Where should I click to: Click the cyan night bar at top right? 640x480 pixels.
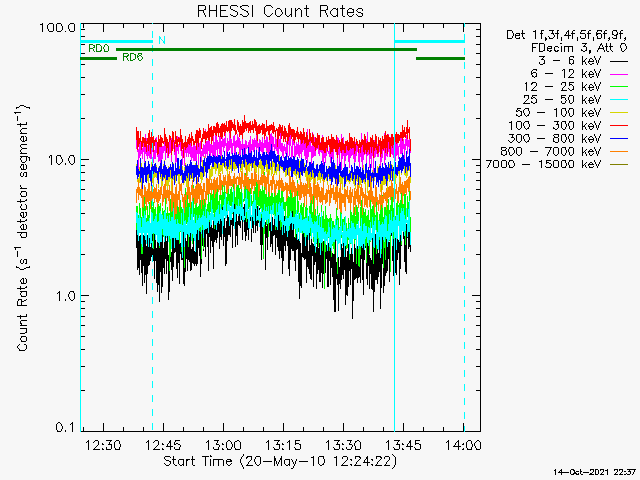pos(429,41)
